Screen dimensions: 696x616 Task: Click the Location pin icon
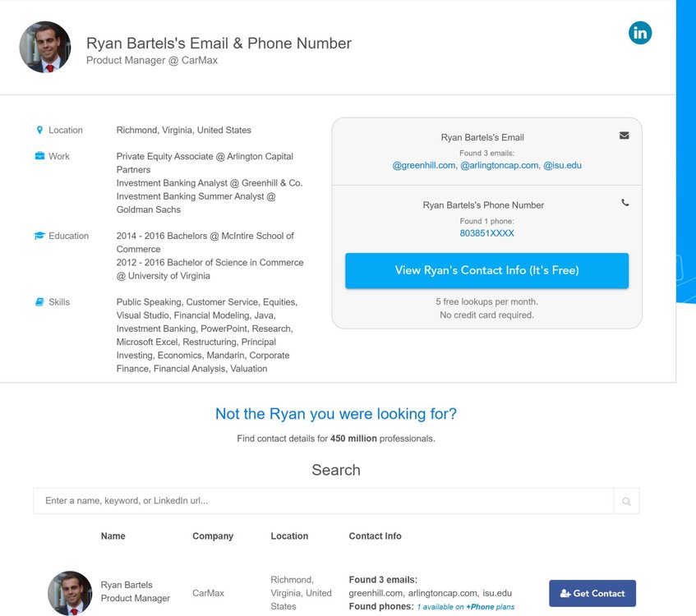[x=39, y=130]
